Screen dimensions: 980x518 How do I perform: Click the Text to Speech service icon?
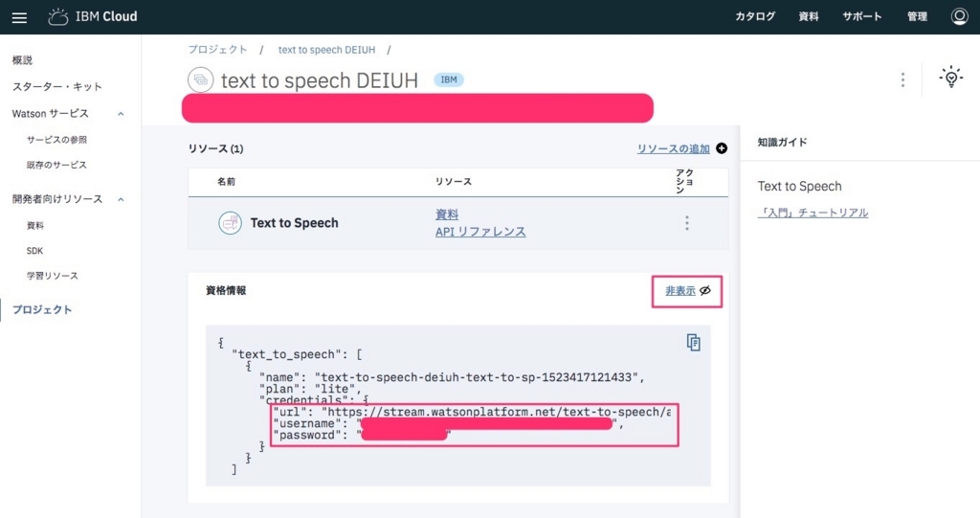pyautogui.click(x=230, y=223)
